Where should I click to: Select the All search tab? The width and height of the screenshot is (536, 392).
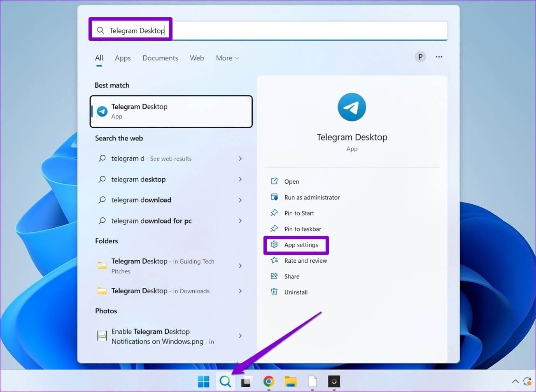99,58
